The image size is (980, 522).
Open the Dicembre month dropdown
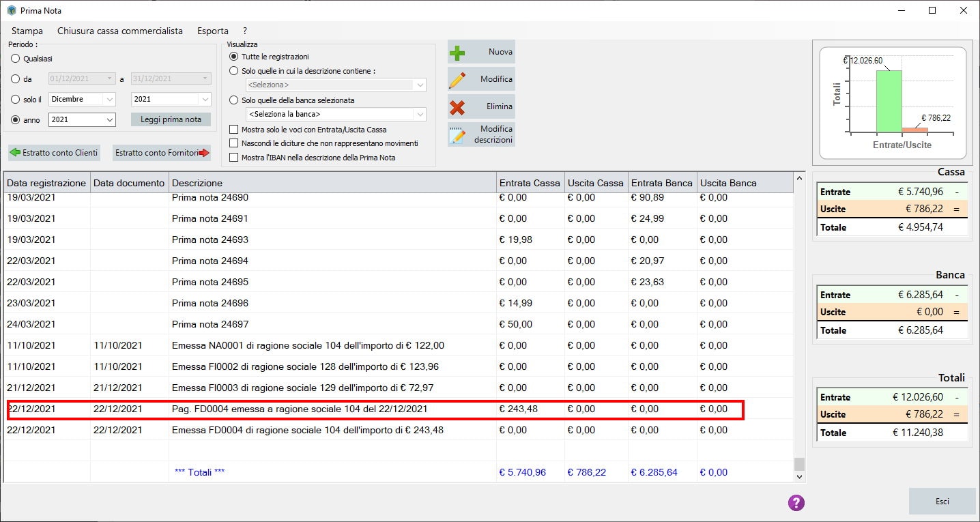[x=110, y=99]
